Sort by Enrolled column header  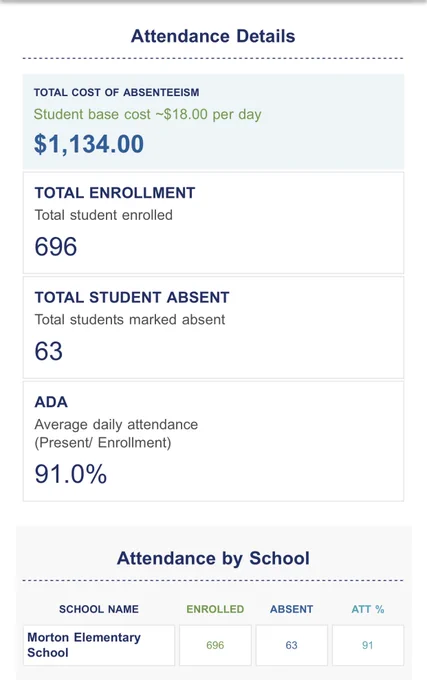point(215,609)
